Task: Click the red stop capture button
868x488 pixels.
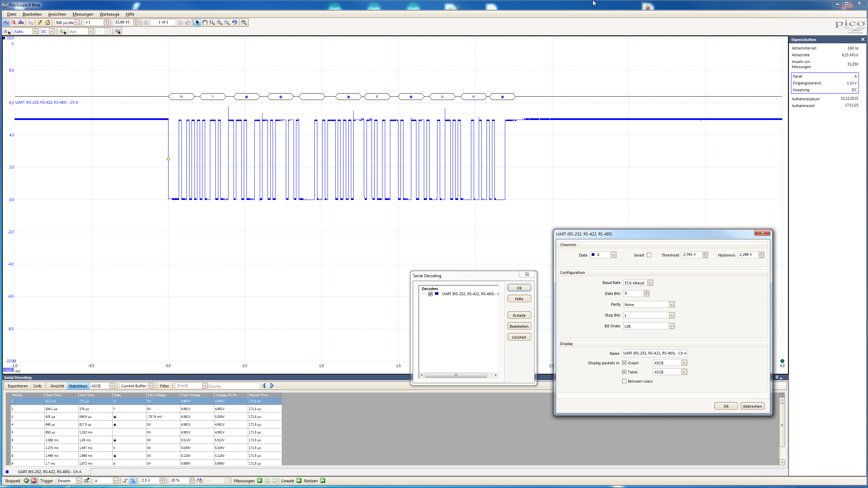Action: (34, 481)
